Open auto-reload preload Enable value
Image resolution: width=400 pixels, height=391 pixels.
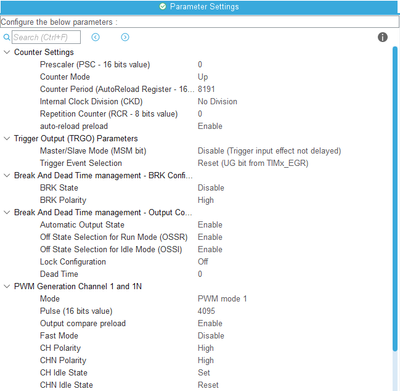click(210, 126)
